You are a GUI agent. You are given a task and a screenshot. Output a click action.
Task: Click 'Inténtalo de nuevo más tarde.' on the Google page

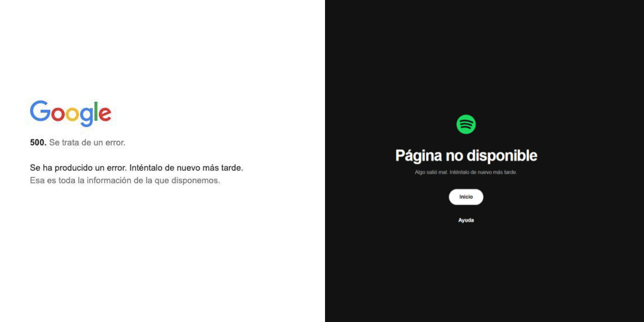pos(186,168)
